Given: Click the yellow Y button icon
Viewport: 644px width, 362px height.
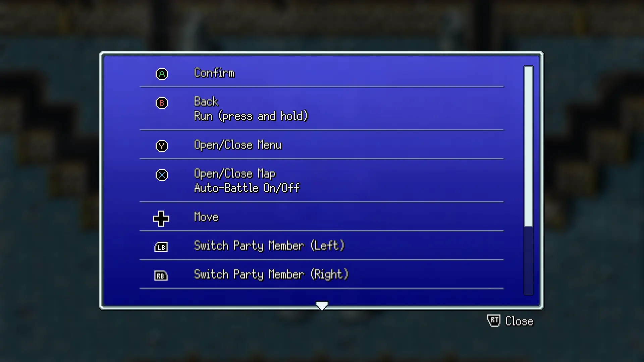Looking at the screenshot, I should click(161, 146).
